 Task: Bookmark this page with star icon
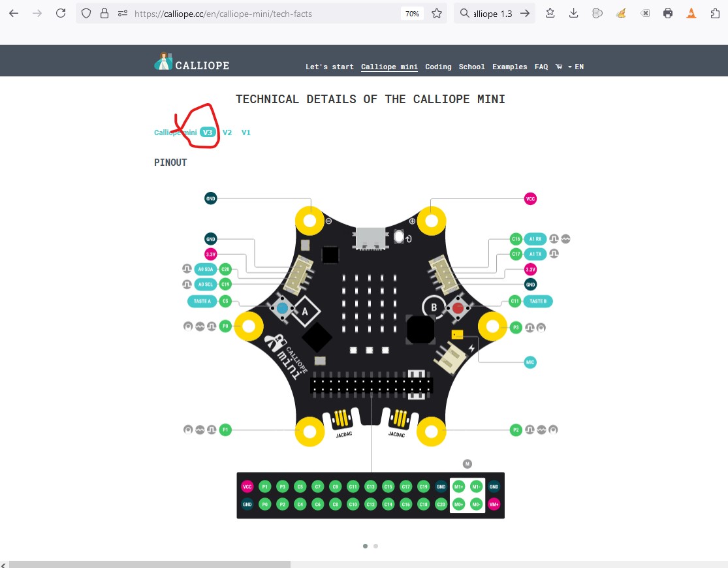click(436, 14)
